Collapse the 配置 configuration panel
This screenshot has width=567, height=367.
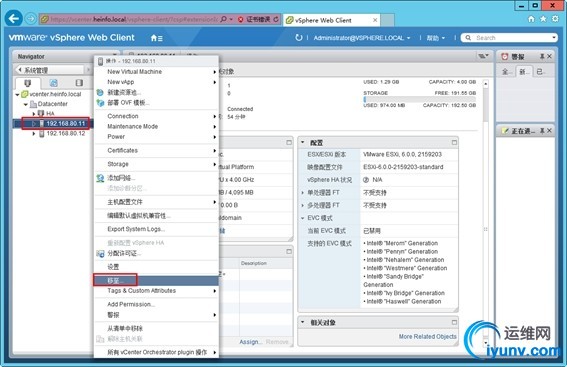pyautogui.click(x=303, y=142)
